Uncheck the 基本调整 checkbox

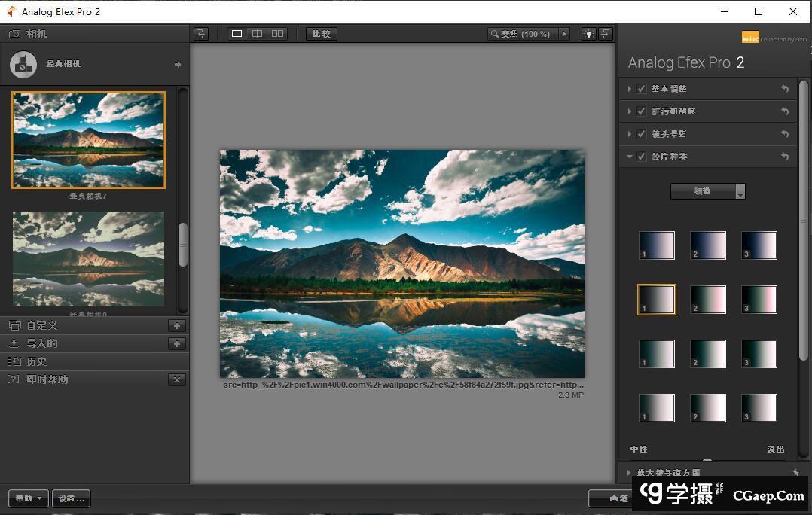click(x=642, y=89)
